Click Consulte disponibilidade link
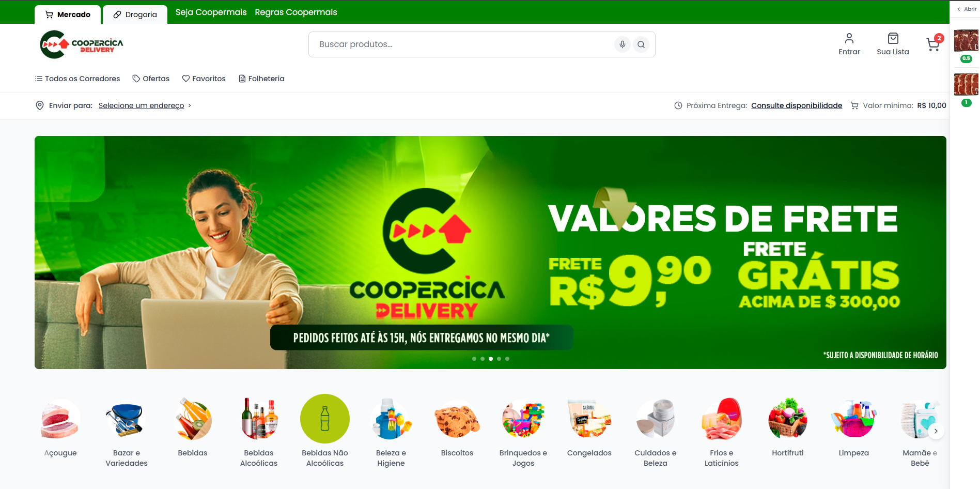This screenshot has height=489, width=980. (x=797, y=105)
